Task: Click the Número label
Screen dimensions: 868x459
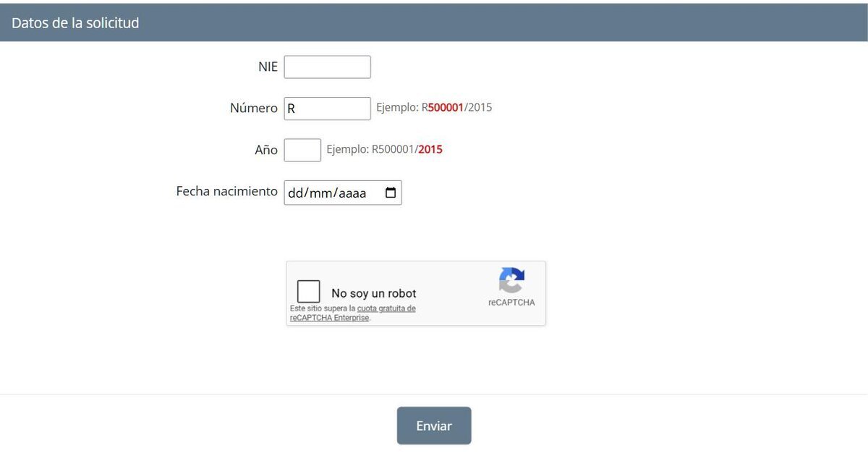Action: (x=253, y=108)
